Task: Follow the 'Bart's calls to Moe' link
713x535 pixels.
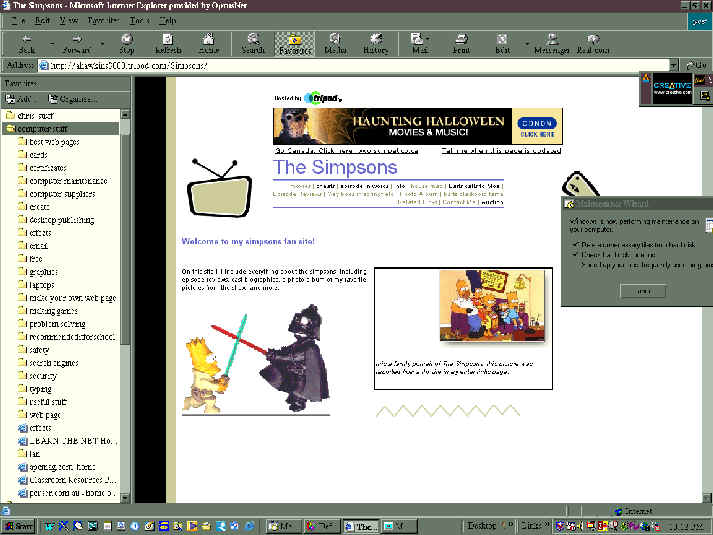Action: (473, 186)
